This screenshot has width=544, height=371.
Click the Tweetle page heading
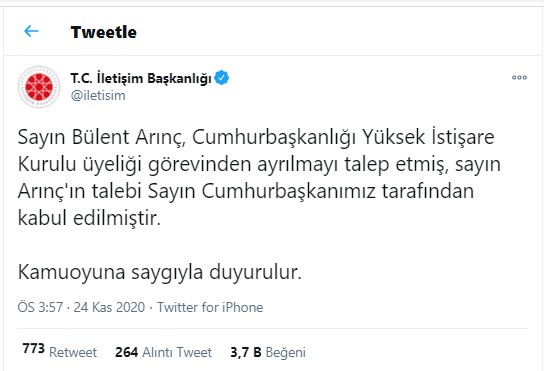pos(103,32)
